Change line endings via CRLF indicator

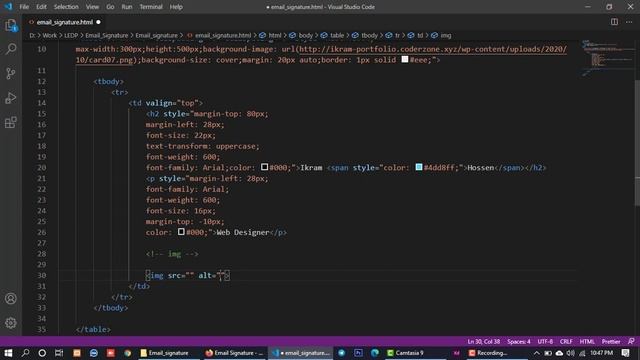coord(566,341)
